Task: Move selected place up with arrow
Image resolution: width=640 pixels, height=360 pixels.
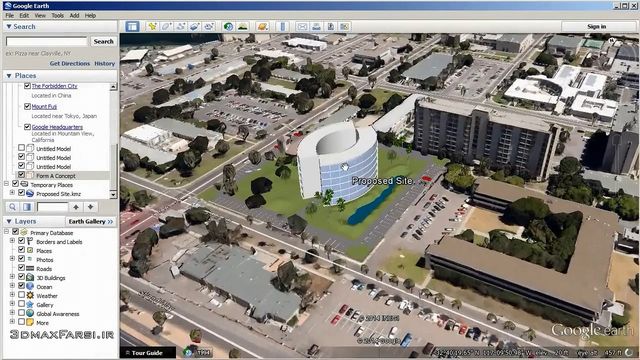Action: [x=76, y=207]
